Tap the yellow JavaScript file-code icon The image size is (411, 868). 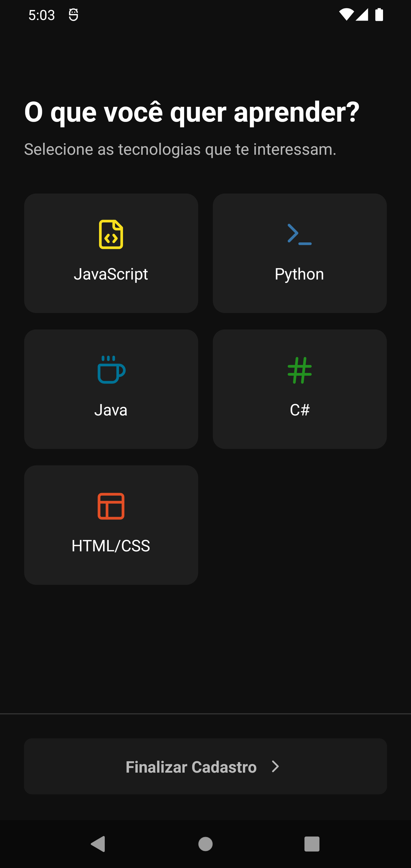[111, 234]
